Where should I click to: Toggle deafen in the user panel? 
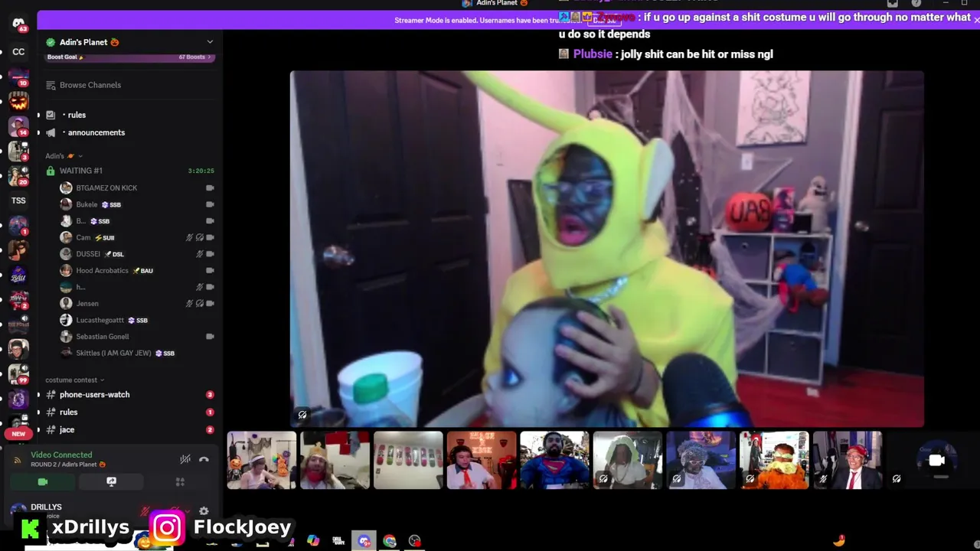175,511
